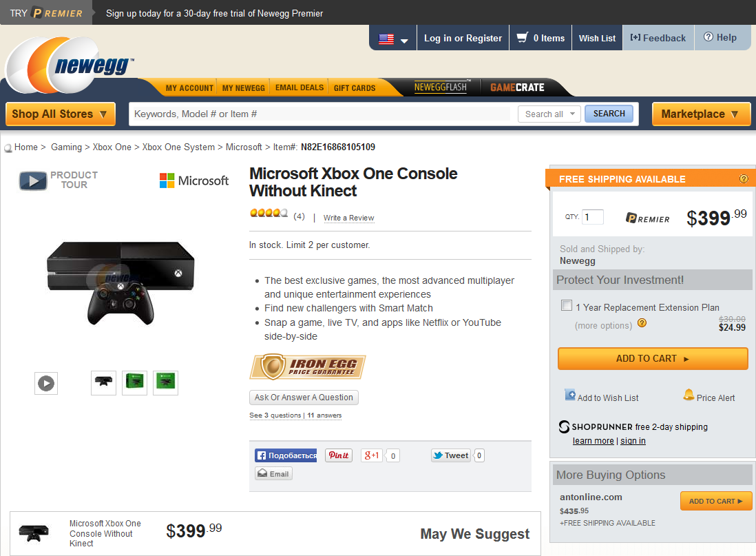Add the Xbox One to cart
This screenshot has height=556, width=756.
tap(653, 358)
